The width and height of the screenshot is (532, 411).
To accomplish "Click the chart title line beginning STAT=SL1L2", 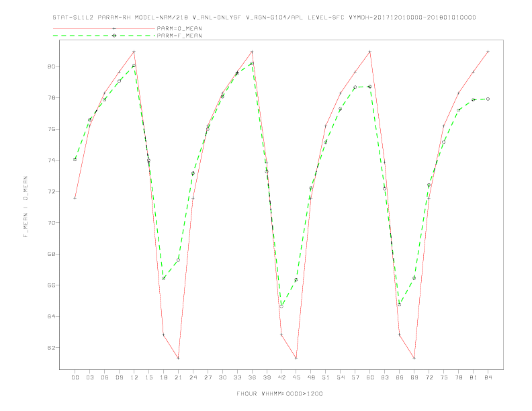I will point(264,17).
